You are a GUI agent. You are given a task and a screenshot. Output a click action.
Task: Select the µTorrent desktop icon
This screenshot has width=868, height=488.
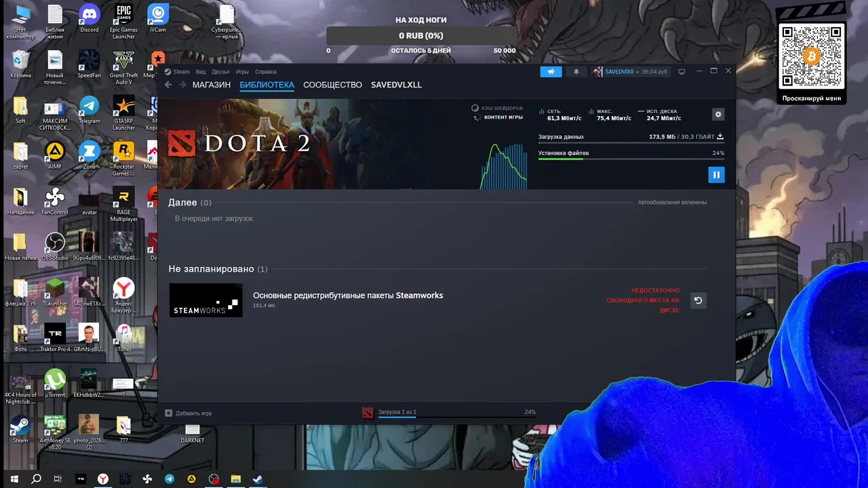point(54,384)
